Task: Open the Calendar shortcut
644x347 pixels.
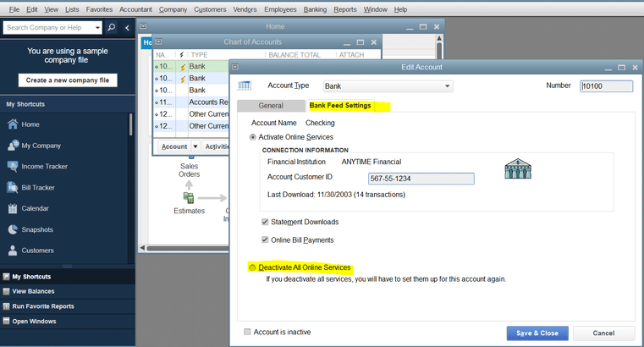Action: click(x=35, y=208)
